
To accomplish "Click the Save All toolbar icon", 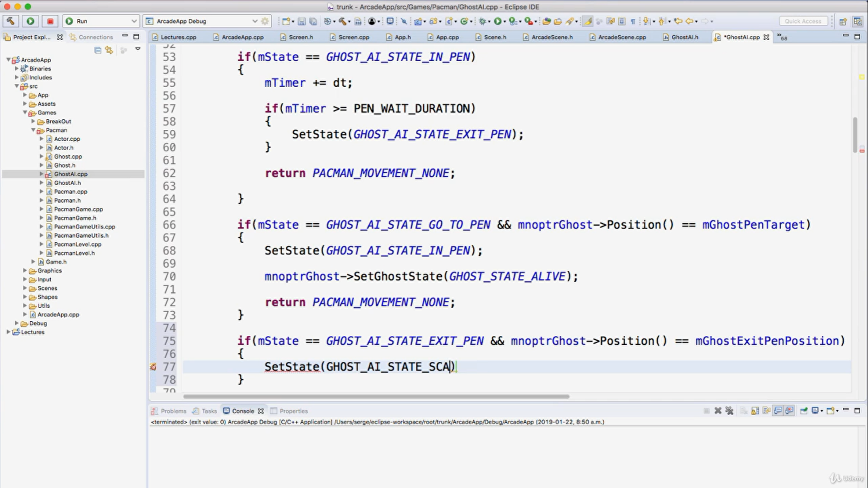I will point(313,21).
